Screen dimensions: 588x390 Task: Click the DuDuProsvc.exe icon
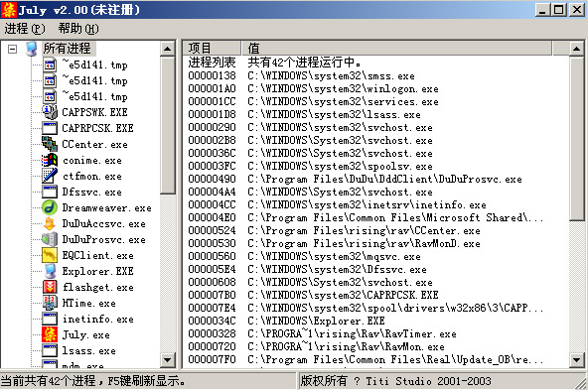tap(50, 239)
